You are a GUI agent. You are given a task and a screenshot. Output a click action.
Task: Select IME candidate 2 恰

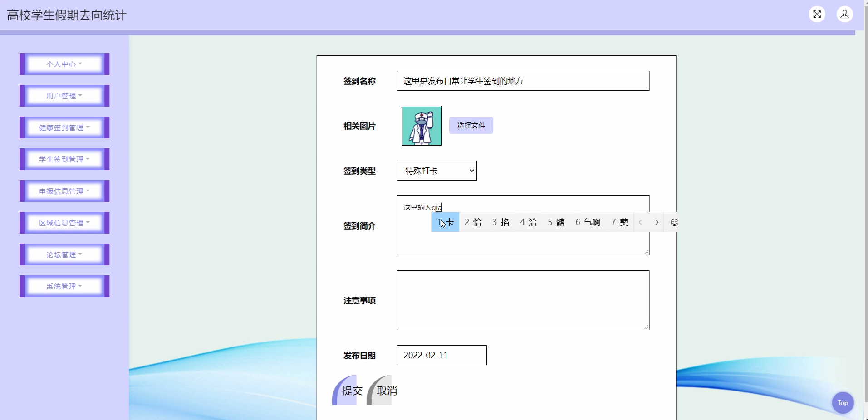point(473,222)
